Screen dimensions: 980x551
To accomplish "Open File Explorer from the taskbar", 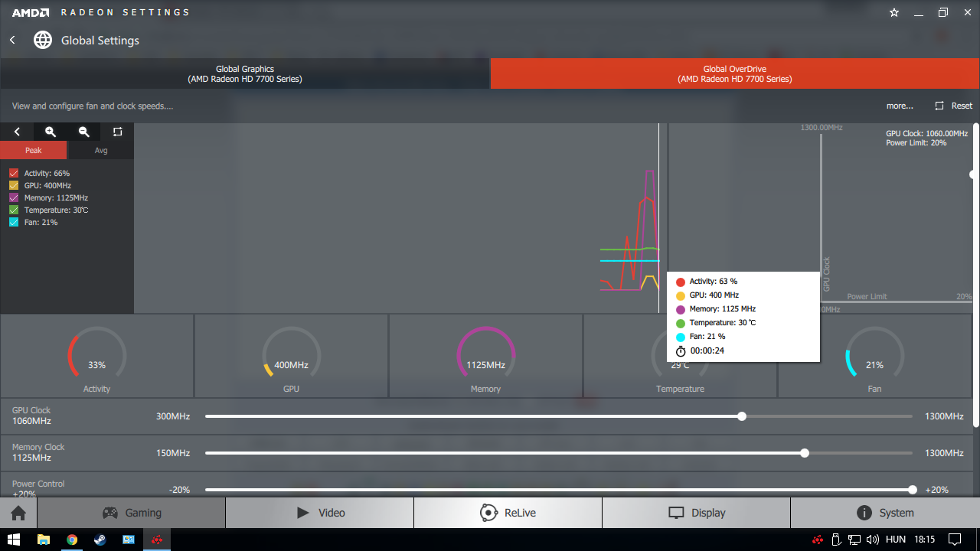I will click(x=43, y=540).
